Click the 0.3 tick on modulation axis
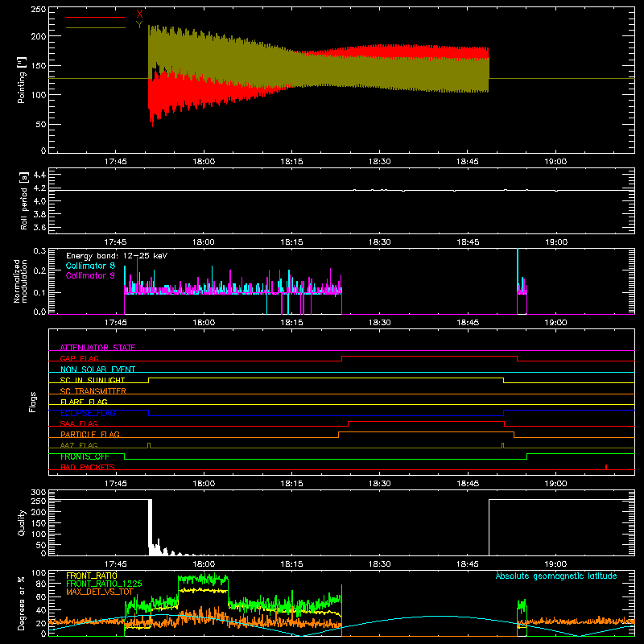Image resolution: width=644 pixels, height=644 pixels. tap(39, 251)
